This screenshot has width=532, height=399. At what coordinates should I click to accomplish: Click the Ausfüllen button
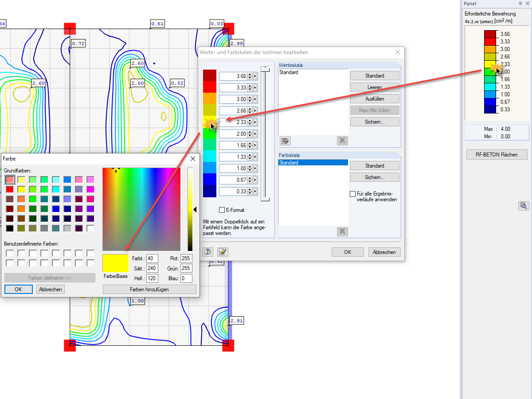pos(375,99)
